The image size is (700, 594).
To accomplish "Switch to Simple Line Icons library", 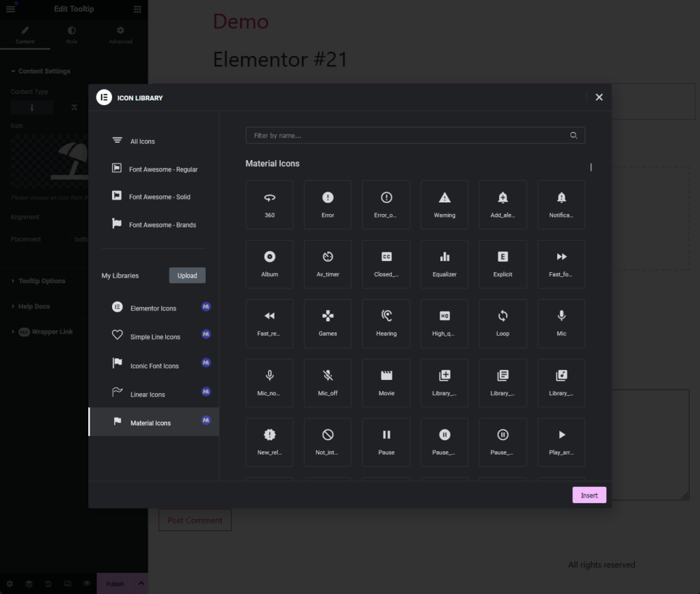I will point(154,336).
